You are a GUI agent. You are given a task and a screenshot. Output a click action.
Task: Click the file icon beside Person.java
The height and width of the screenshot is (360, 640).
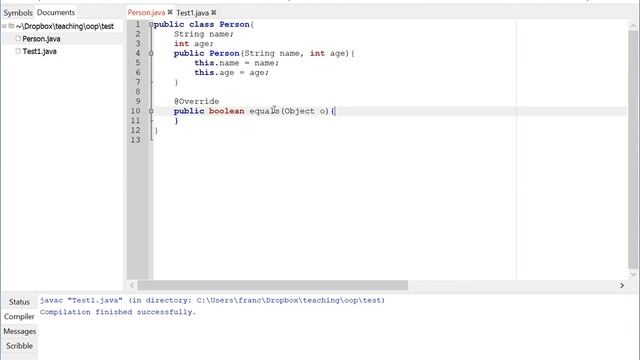[18, 38]
